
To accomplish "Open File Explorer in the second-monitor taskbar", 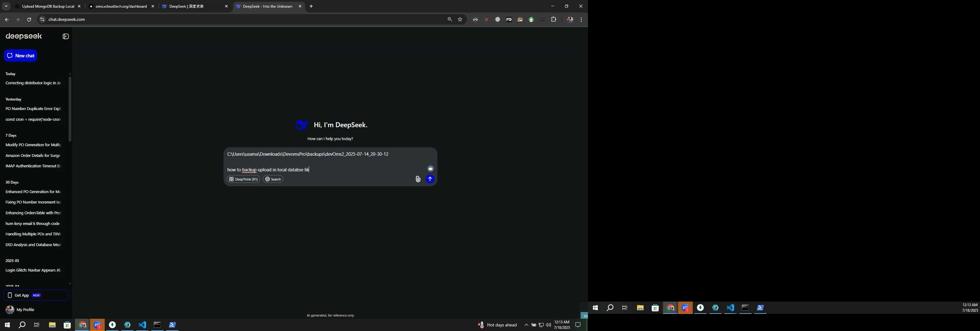I will [x=640, y=308].
